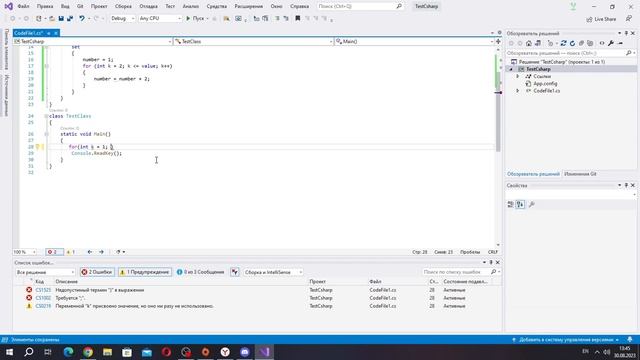This screenshot has height=360, width=640.
Task: Open the Правка menu
Action: pos(45,7)
